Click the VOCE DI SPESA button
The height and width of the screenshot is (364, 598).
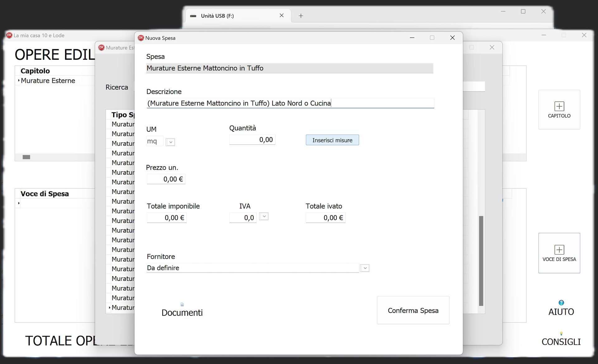tap(559, 253)
